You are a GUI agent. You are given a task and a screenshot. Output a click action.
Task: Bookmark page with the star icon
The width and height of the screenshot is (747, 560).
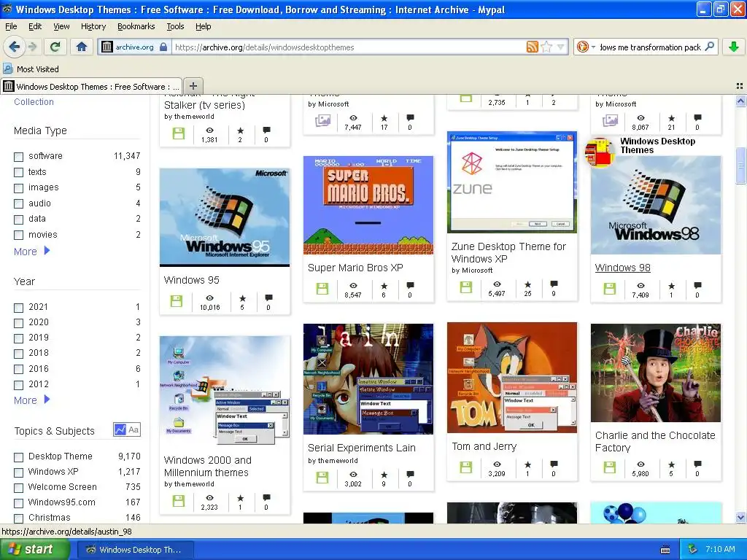pyautogui.click(x=547, y=47)
